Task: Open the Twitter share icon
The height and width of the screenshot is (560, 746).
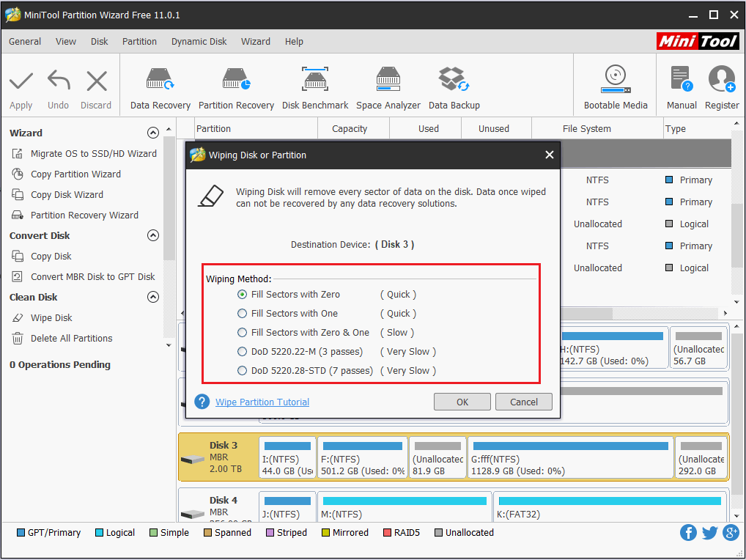Action: tap(709, 532)
